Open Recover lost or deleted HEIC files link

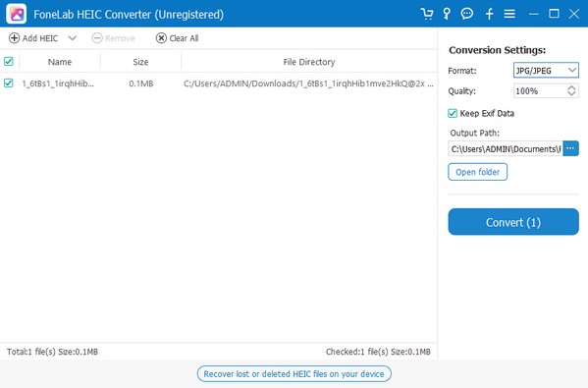[294, 374]
